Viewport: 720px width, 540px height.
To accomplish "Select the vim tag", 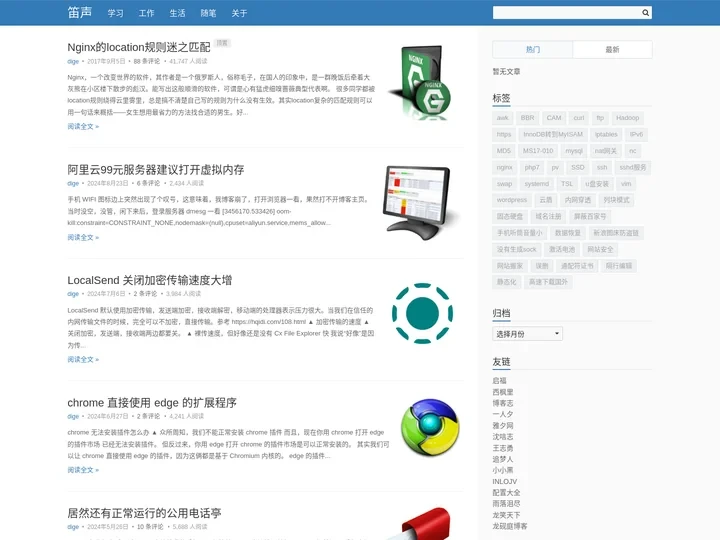I will pos(626,184).
